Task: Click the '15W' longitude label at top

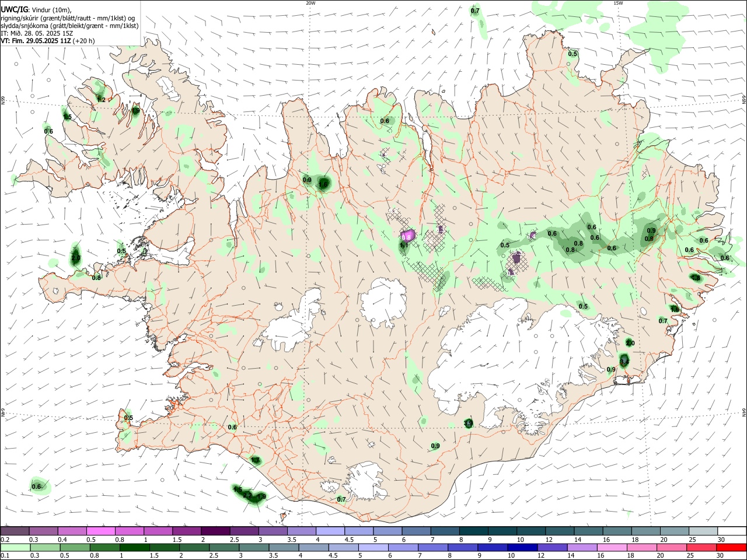Action: coord(618,3)
